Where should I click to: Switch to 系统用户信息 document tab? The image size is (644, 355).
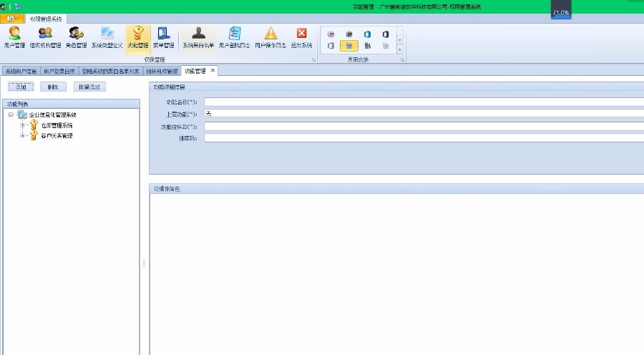(21, 71)
